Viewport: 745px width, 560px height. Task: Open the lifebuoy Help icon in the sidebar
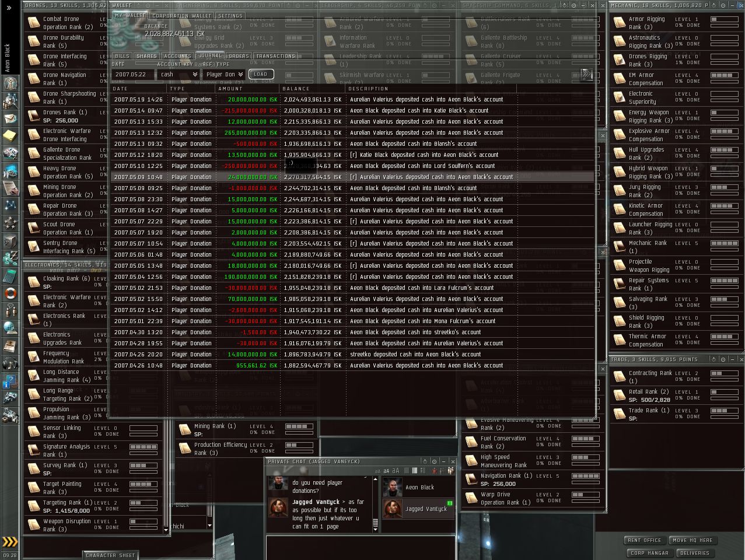coord(11,292)
